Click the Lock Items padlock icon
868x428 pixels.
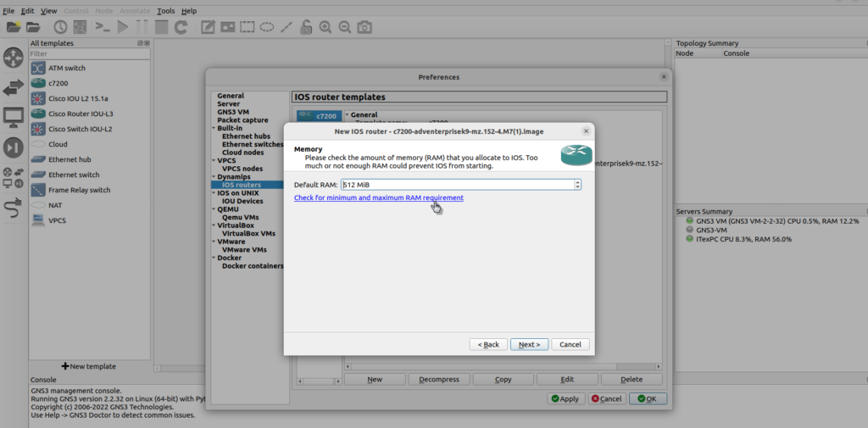click(306, 27)
